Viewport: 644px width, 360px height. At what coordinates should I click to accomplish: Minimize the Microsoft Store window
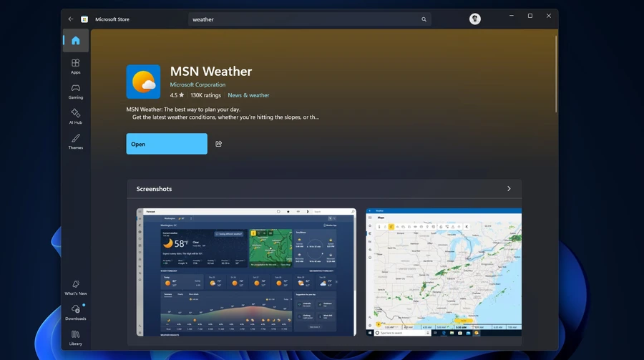(x=512, y=16)
